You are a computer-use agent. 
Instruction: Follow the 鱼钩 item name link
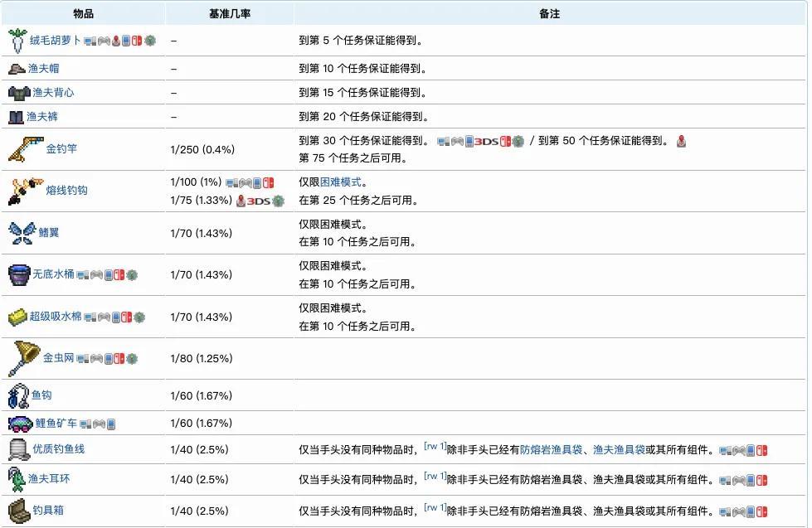[x=41, y=395]
